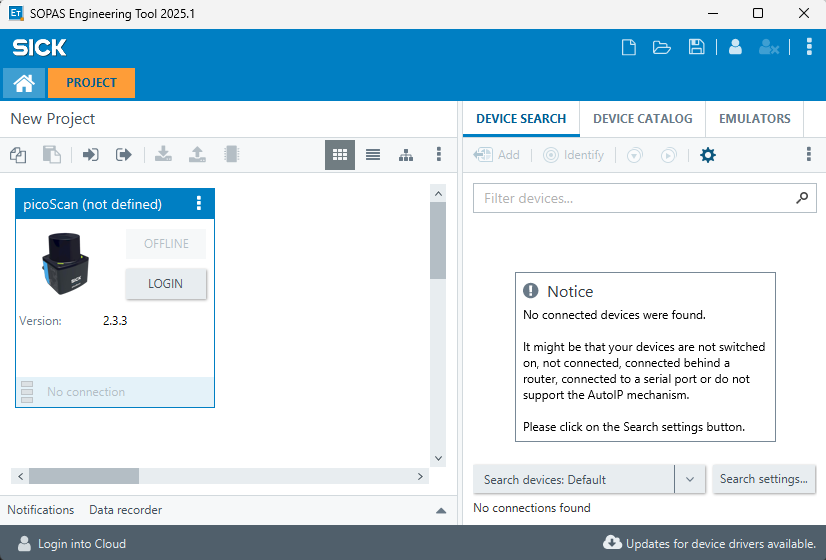The height and width of the screenshot is (560, 826).
Task: Open the Notifications panel
Action: (x=41, y=510)
